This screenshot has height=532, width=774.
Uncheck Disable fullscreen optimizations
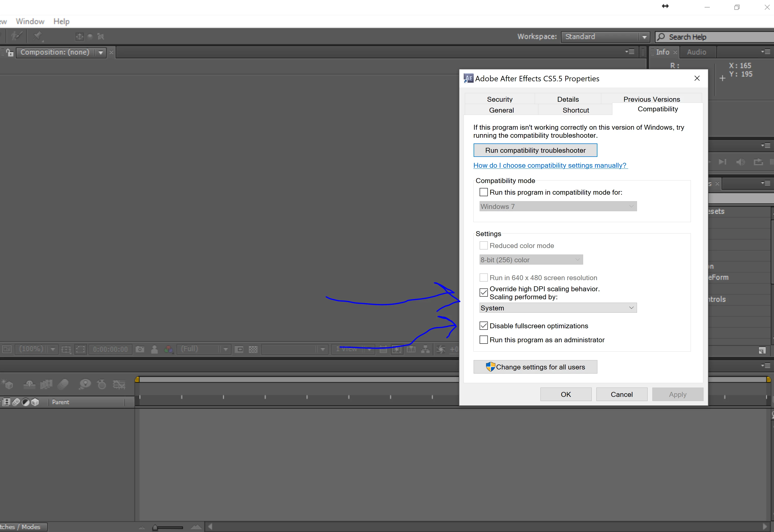click(x=483, y=326)
